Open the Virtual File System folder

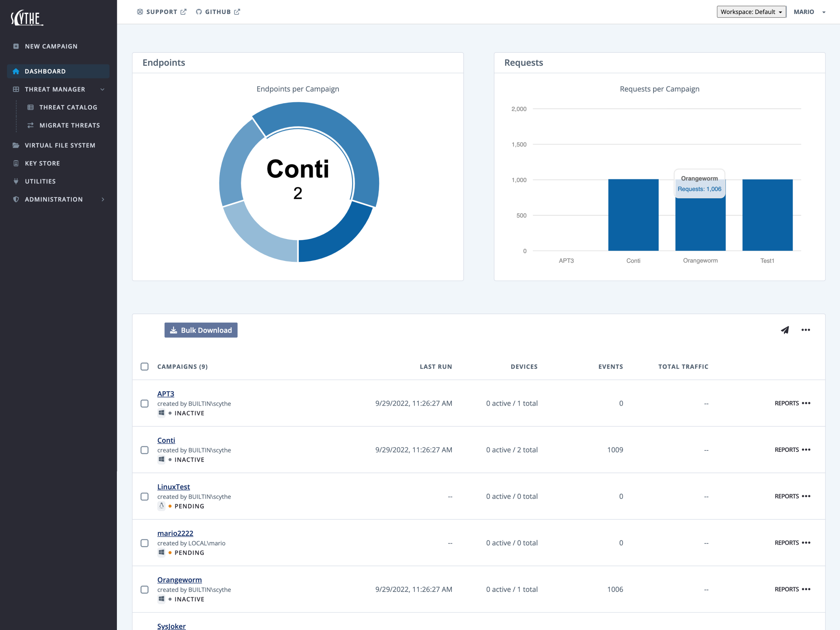pyautogui.click(x=16, y=145)
